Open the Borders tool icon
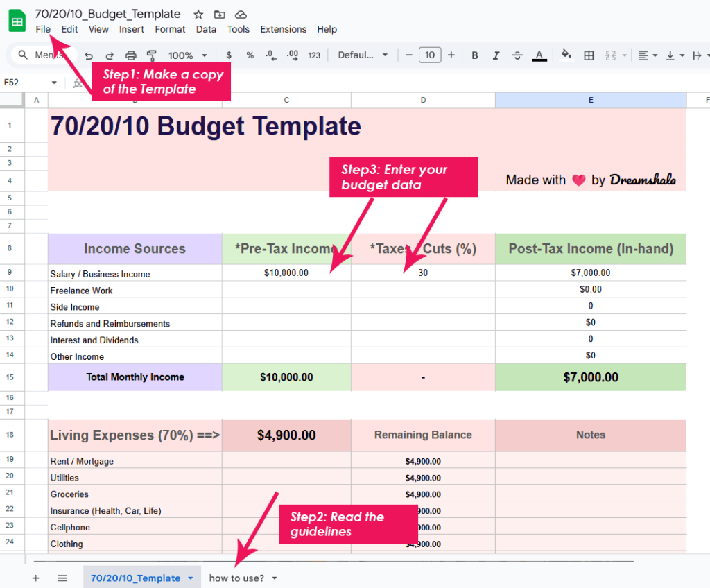Image resolution: width=710 pixels, height=588 pixels. pyautogui.click(x=589, y=55)
